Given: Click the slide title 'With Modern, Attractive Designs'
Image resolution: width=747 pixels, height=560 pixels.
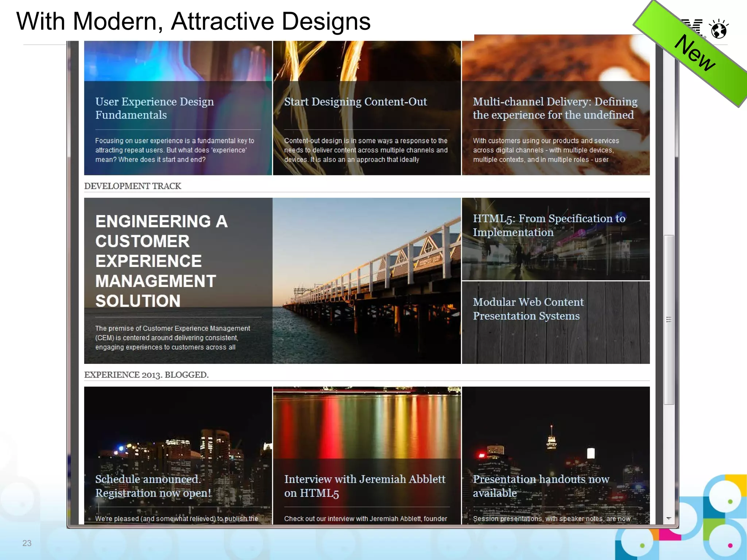Looking at the screenshot, I should pos(193,21).
